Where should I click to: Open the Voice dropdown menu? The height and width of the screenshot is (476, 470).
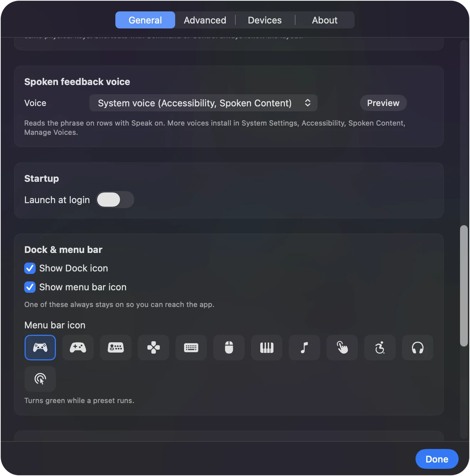point(203,103)
